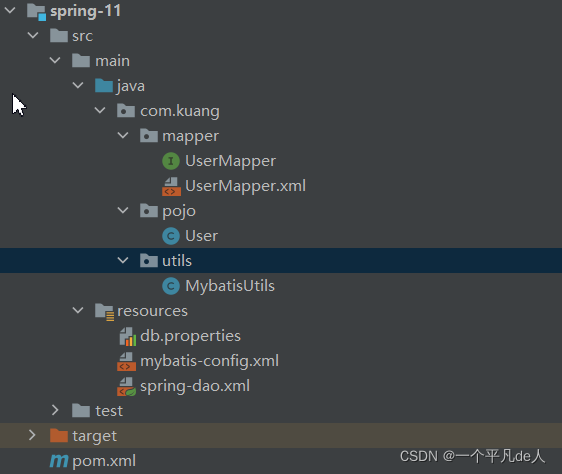562x474 pixels.
Task: Click the mapper package icon
Action: click(149, 136)
